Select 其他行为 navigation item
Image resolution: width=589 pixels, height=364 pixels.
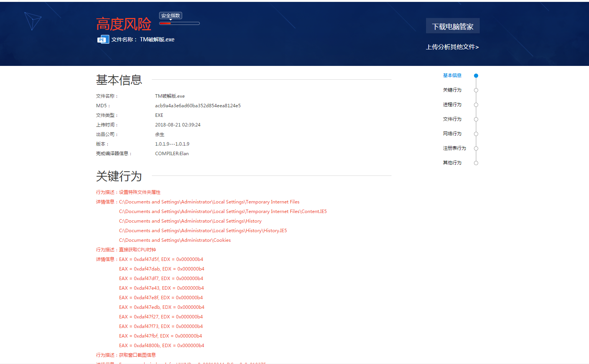(452, 163)
